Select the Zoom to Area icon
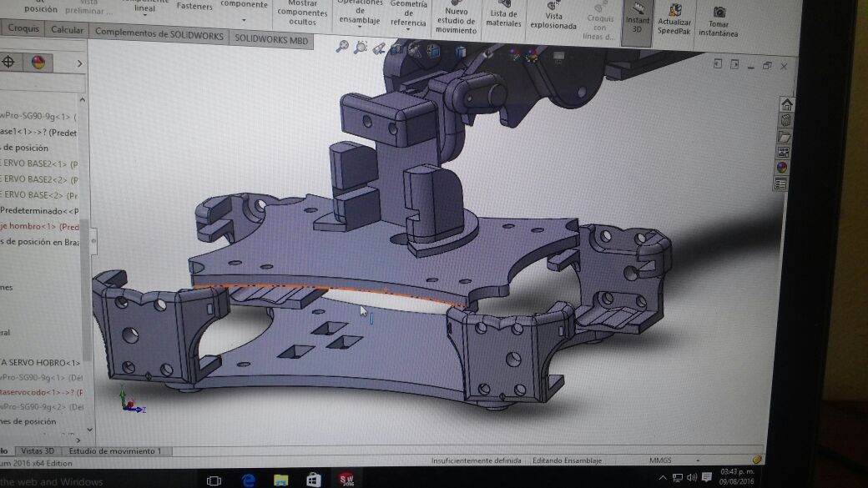The image size is (868, 488). point(361,48)
